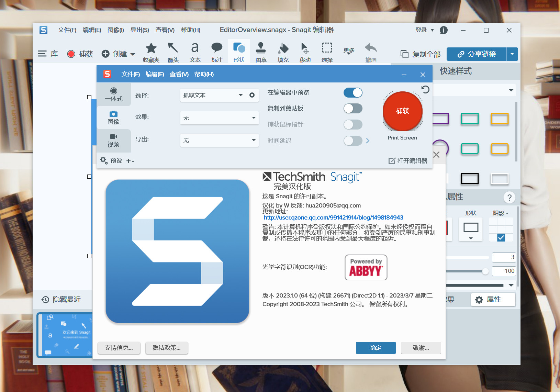This screenshot has height=392, width=560.
Task: Click Hide Recent (隐藏最近) button
Action: 61,300
